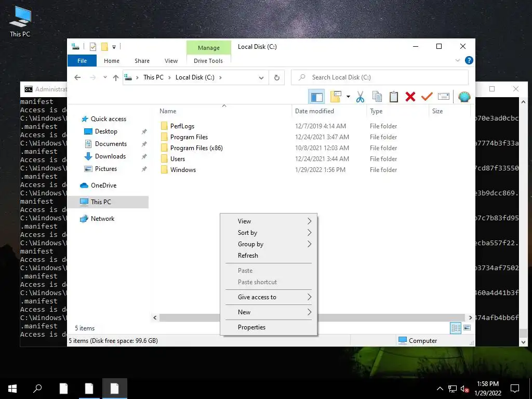Screen dimensions: 532x399
Task: Open Customize Quick Access Toolbar dropdown
Action: [x=114, y=47]
